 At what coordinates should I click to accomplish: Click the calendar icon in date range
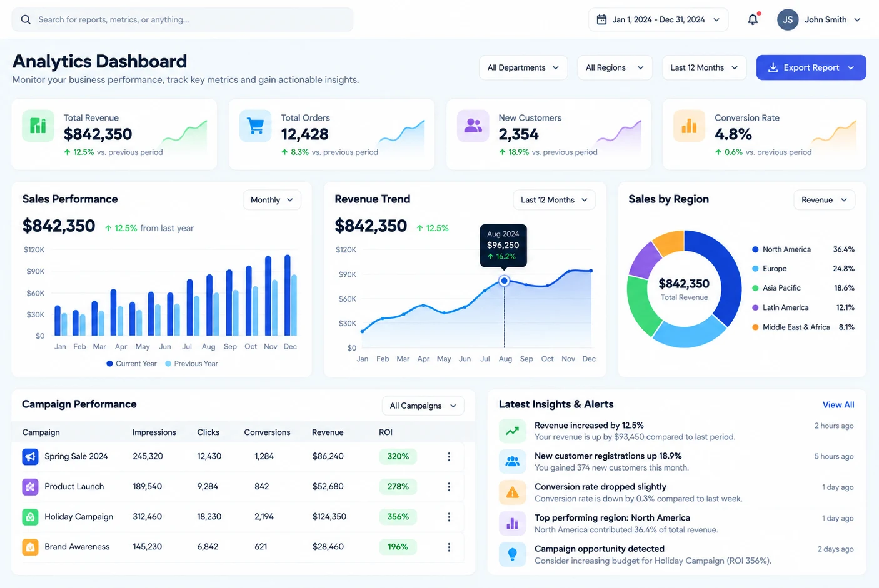[x=601, y=20]
